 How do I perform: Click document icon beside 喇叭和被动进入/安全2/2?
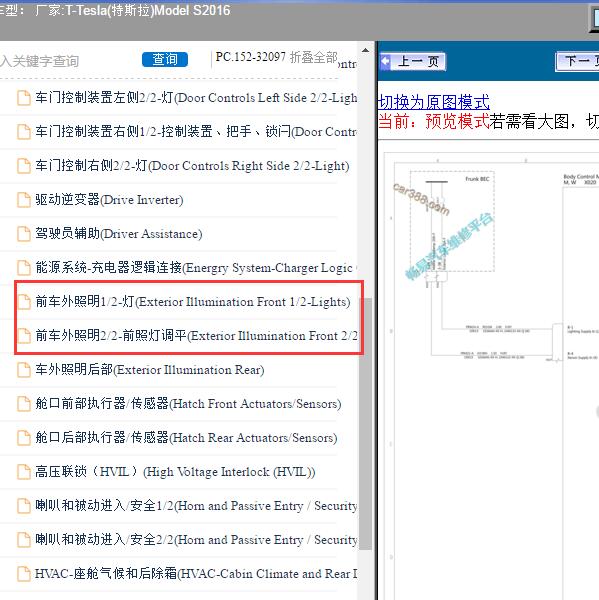[x=24, y=540]
